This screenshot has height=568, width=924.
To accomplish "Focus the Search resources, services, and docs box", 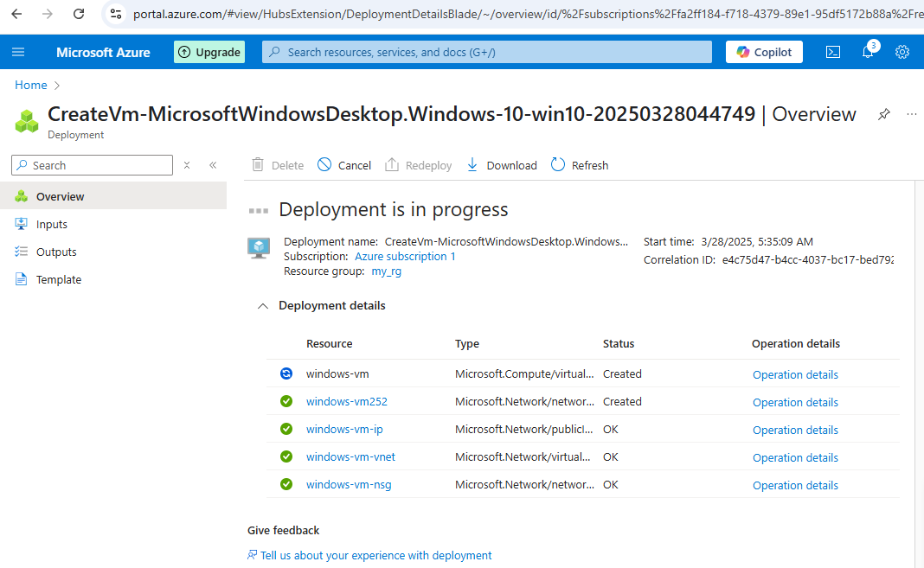I will coord(487,52).
